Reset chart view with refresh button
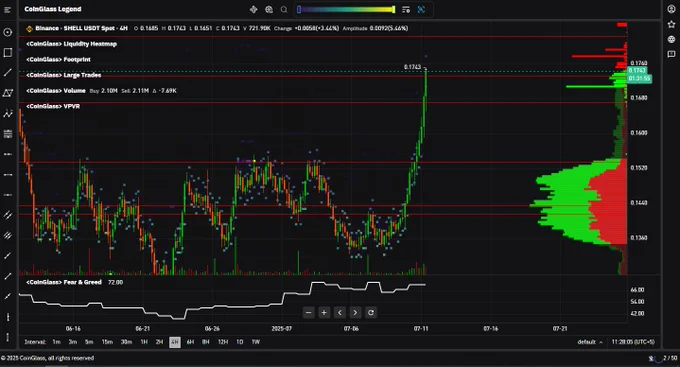The width and height of the screenshot is (680, 367). [371, 312]
